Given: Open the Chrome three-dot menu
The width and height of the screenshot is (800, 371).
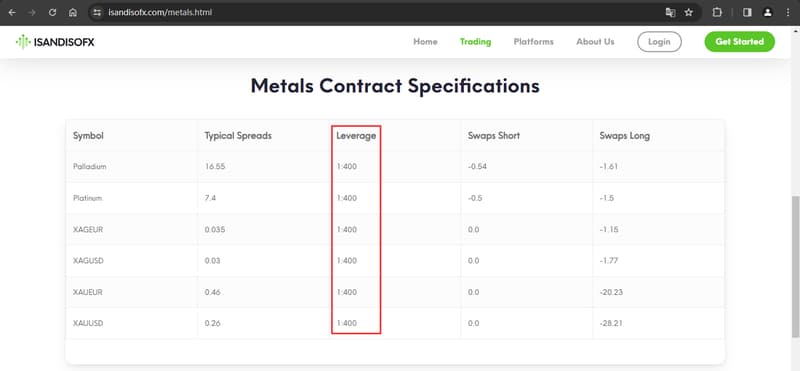Looking at the screenshot, I should [788, 12].
